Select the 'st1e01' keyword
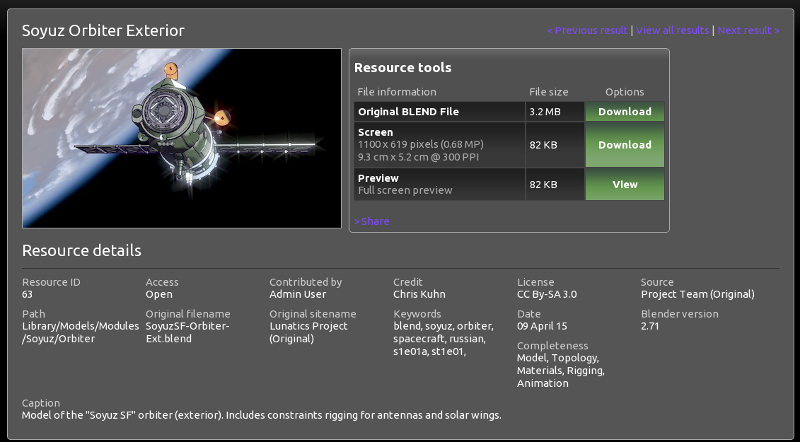Screen dimensions: 800x442 (x=452, y=352)
